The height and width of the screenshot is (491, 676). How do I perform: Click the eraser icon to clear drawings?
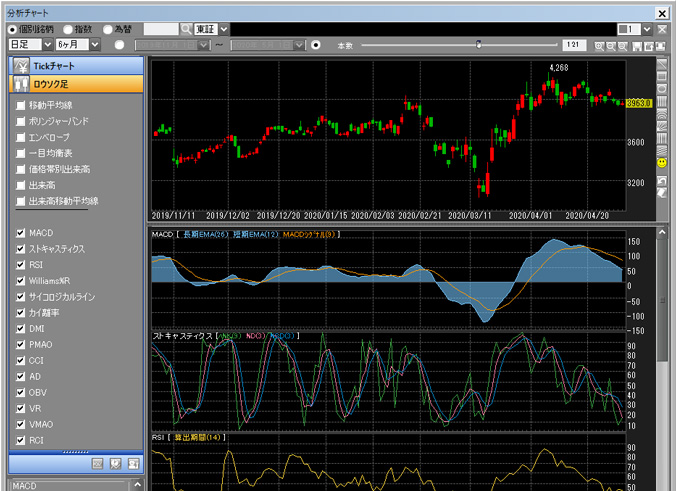[x=661, y=193]
